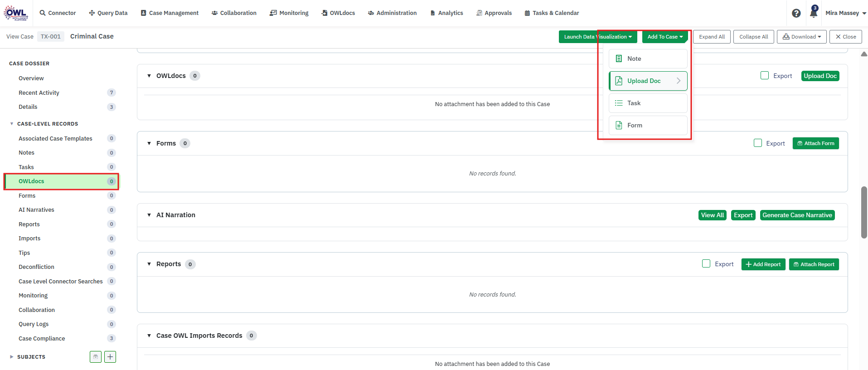The image size is (868, 370).
Task: Click the Task list icon in dropdown
Action: pyautogui.click(x=619, y=103)
